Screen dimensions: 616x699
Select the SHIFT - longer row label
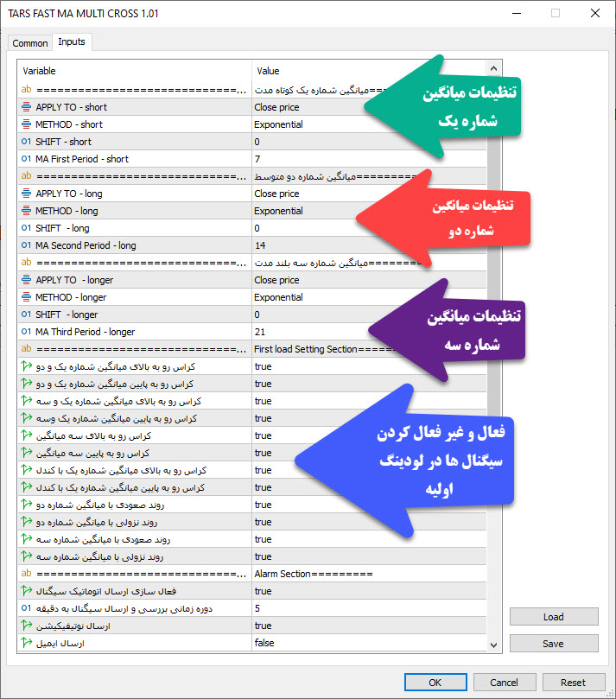click(67, 315)
